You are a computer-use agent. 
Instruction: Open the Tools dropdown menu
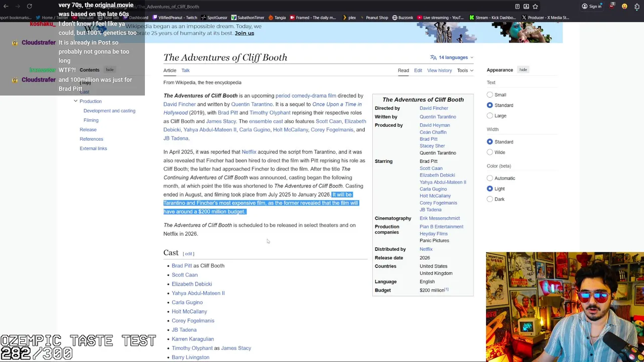tap(465, 70)
